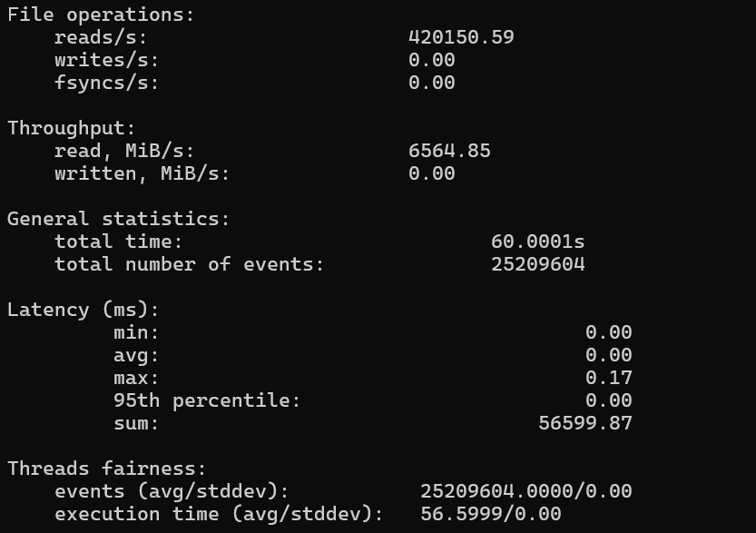756x533 pixels.
Task: Select the total time value 60.0001s
Action: [537, 242]
